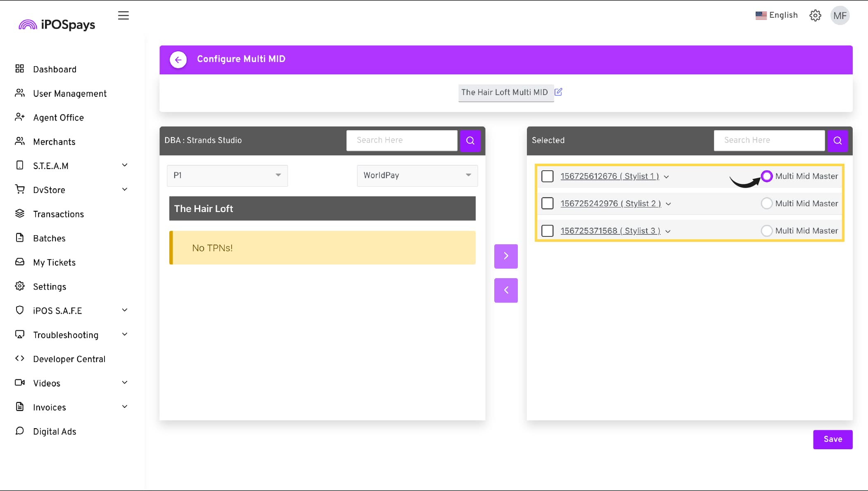
Task: Open the MF user avatar menu
Action: [x=840, y=16]
